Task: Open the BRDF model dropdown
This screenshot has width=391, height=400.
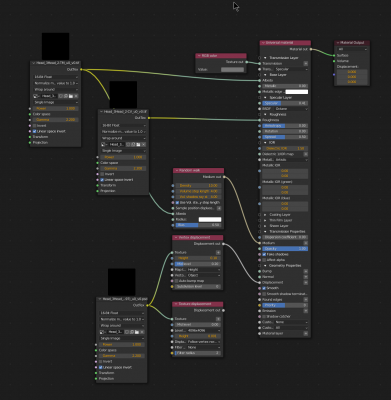Action: (291, 109)
